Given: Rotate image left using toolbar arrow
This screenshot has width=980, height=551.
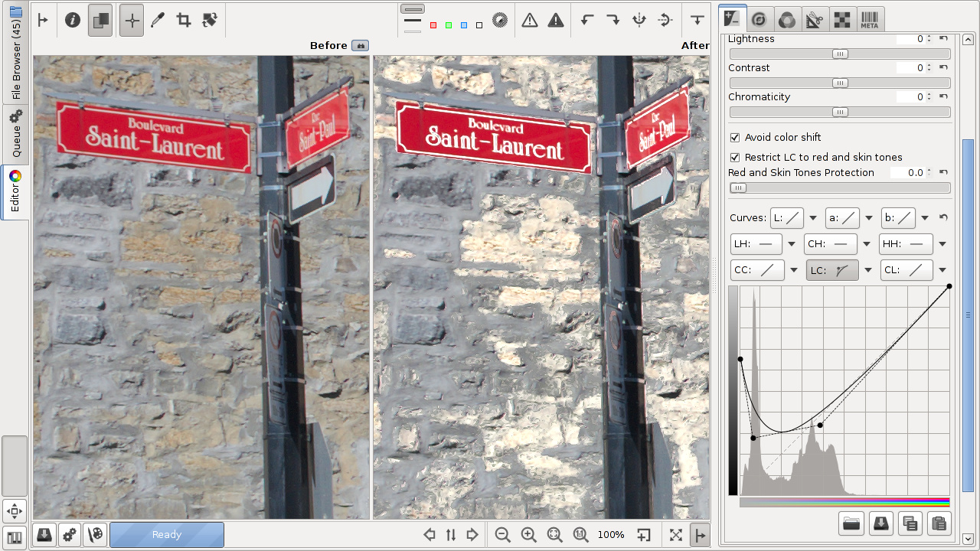Looking at the screenshot, I should pos(587,21).
